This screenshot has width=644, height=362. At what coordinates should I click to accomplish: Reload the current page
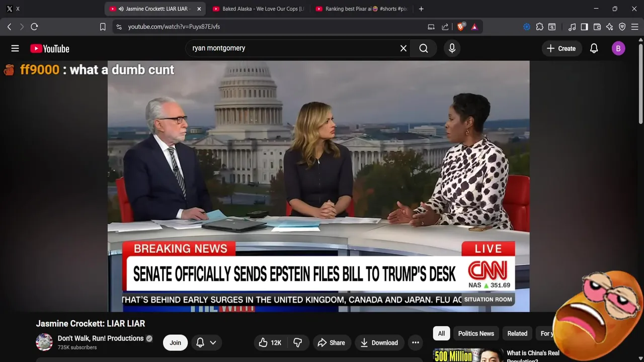point(34,27)
